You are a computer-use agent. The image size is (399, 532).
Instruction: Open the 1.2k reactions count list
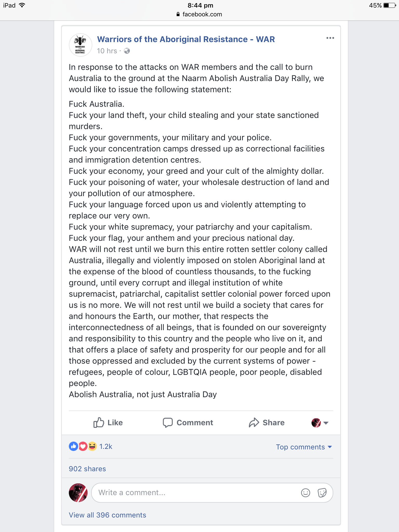click(106, 446)
